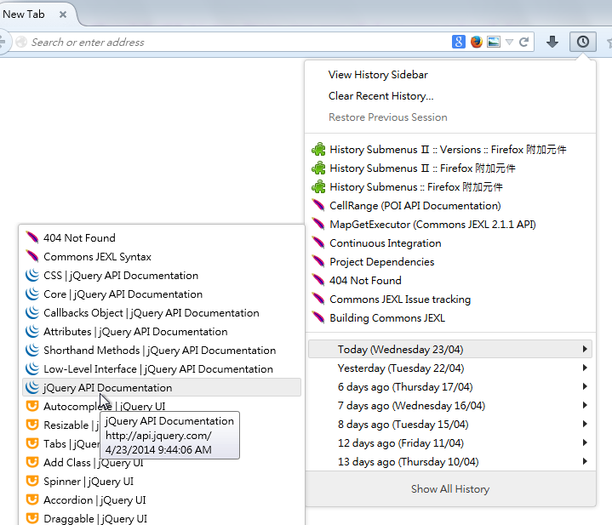Click jQuery icon beside Attributes entry
The image size is (612, 525).
pos(32,331)
